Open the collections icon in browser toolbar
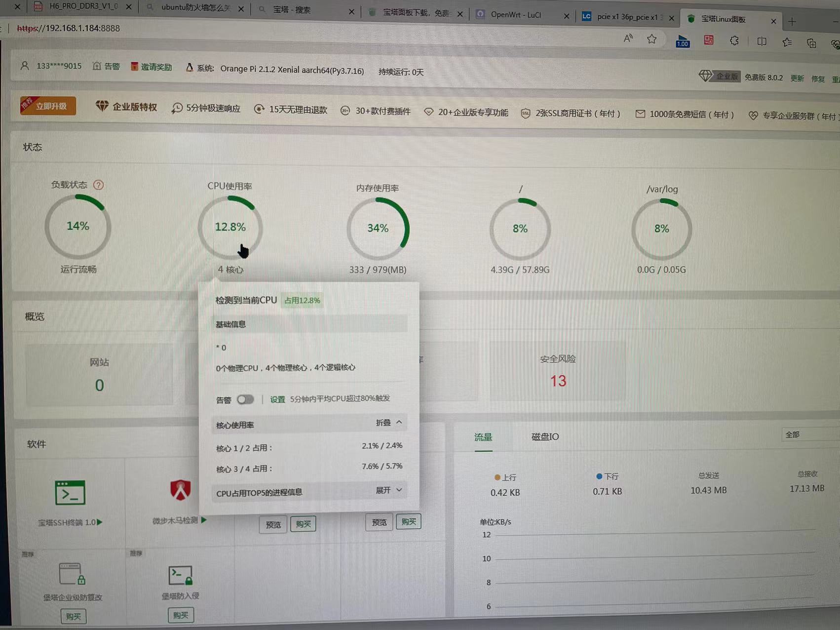 click(811, 43)
